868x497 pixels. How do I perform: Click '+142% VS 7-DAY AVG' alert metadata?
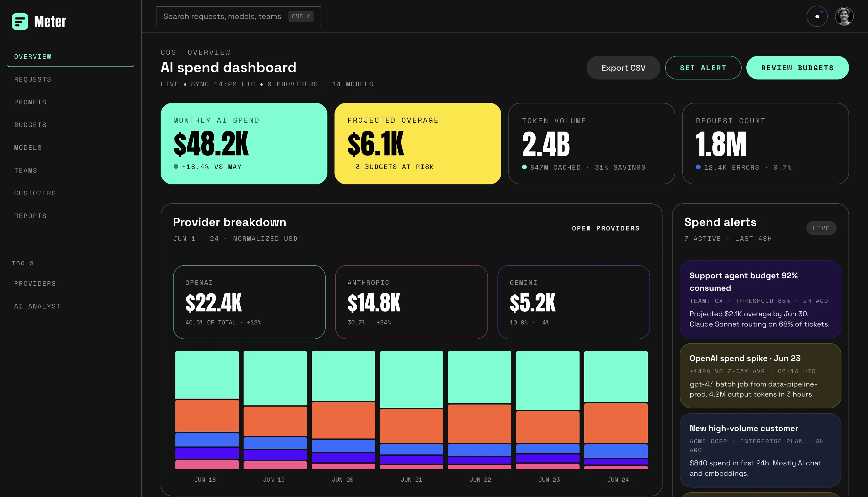[x=727, y=371]
